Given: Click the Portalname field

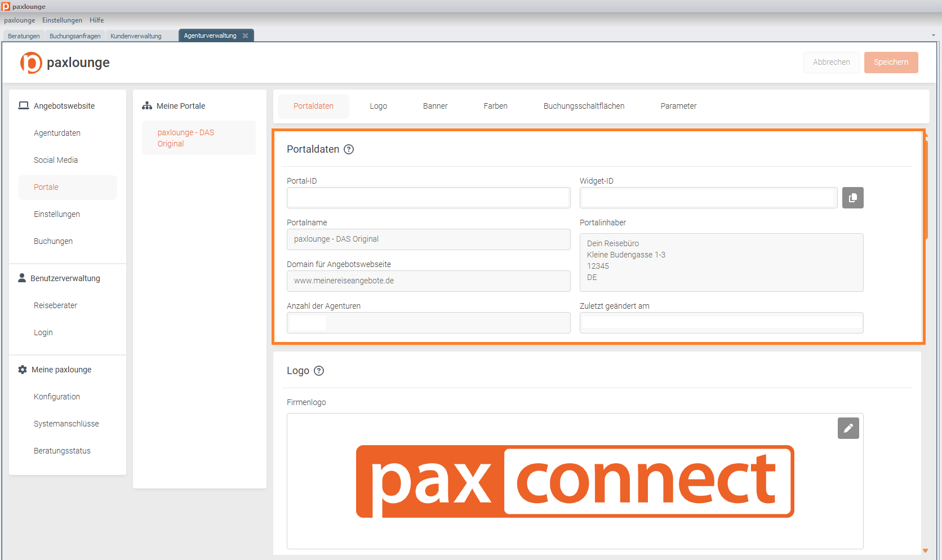Looking at the screenshot, I should click(x=429, y=239).
